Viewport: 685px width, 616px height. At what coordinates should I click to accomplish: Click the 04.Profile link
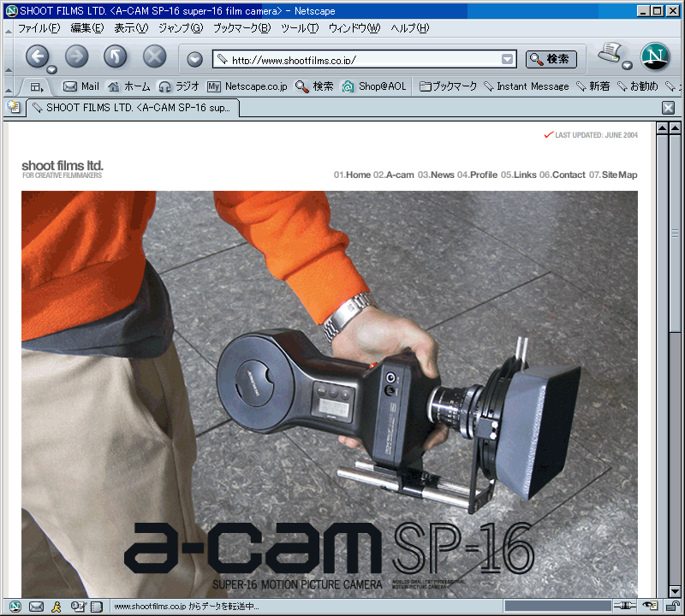click(478, 175)
